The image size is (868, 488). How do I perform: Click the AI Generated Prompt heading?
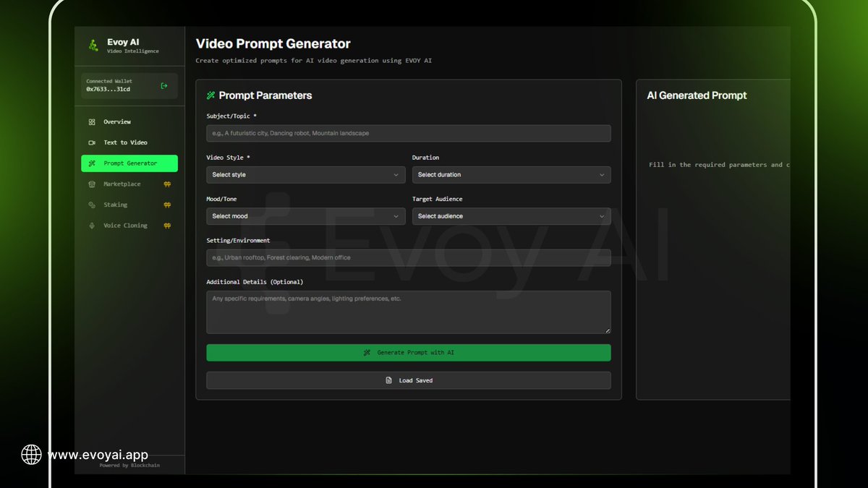pyautogui.click(x=697, y=95)
